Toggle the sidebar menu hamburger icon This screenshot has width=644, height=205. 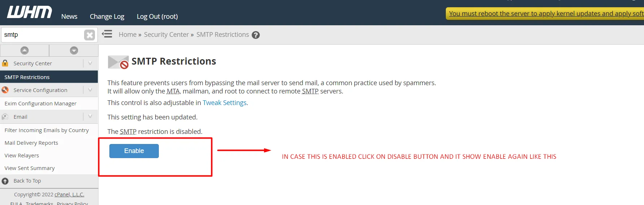click(x=107, y=34)
